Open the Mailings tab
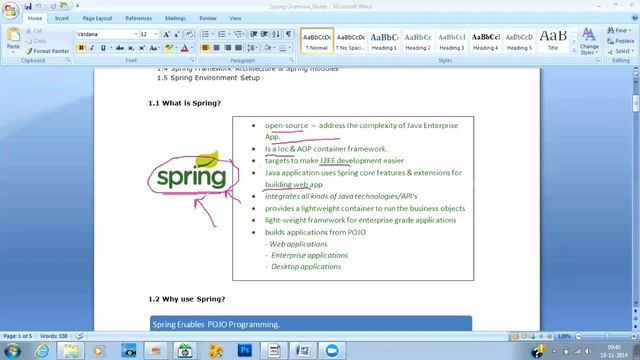This screenshot has height=360, width=640. [175, 18]
